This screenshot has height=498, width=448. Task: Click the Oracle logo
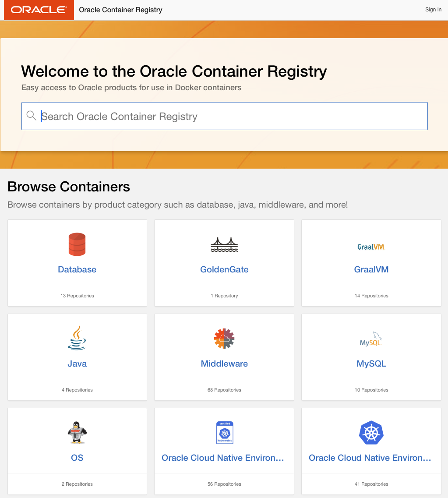[39, 10]
